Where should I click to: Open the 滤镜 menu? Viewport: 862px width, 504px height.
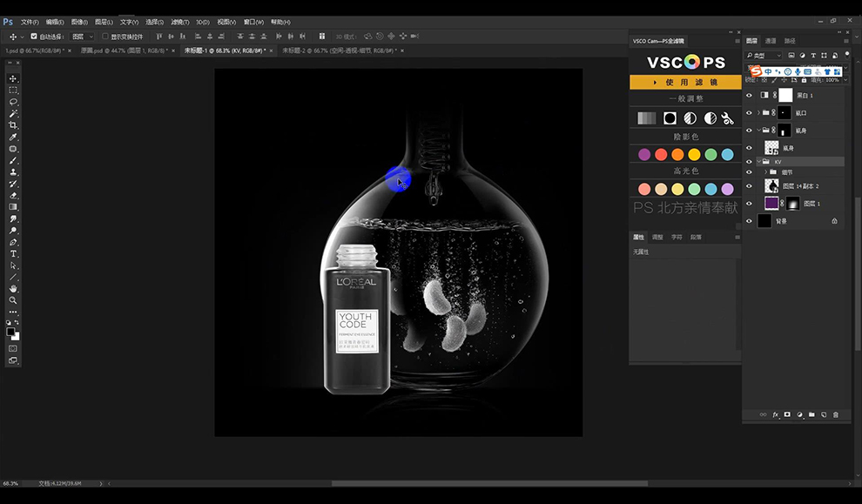point(179,22)
